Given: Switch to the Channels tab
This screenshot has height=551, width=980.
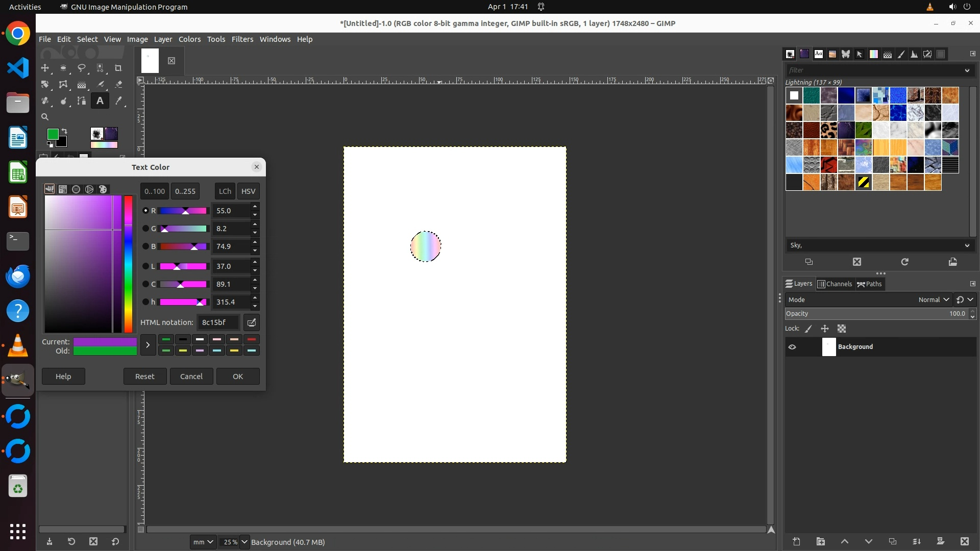Looking at the screenshot, I should click(x=835, y=284).
